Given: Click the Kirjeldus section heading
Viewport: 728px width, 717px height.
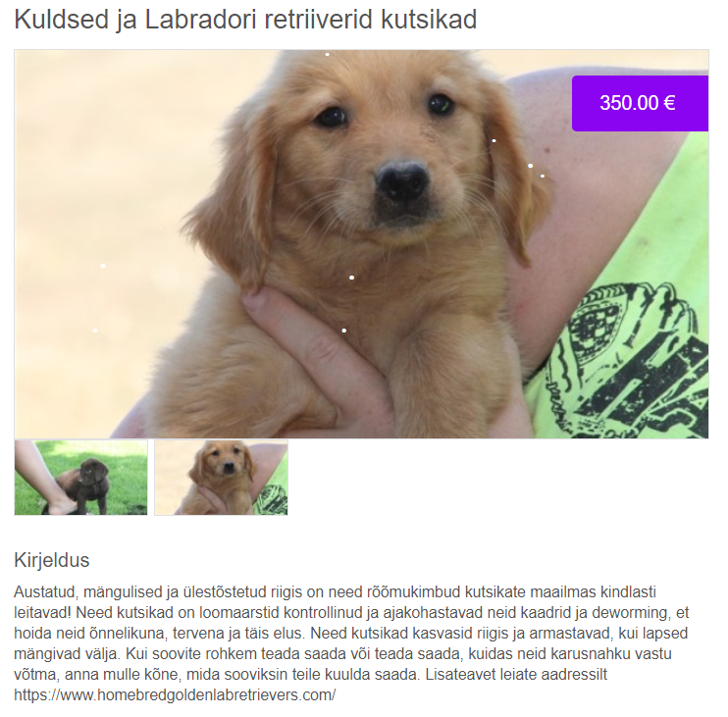Looking at the screenshot, I should [x=52, y=560].
